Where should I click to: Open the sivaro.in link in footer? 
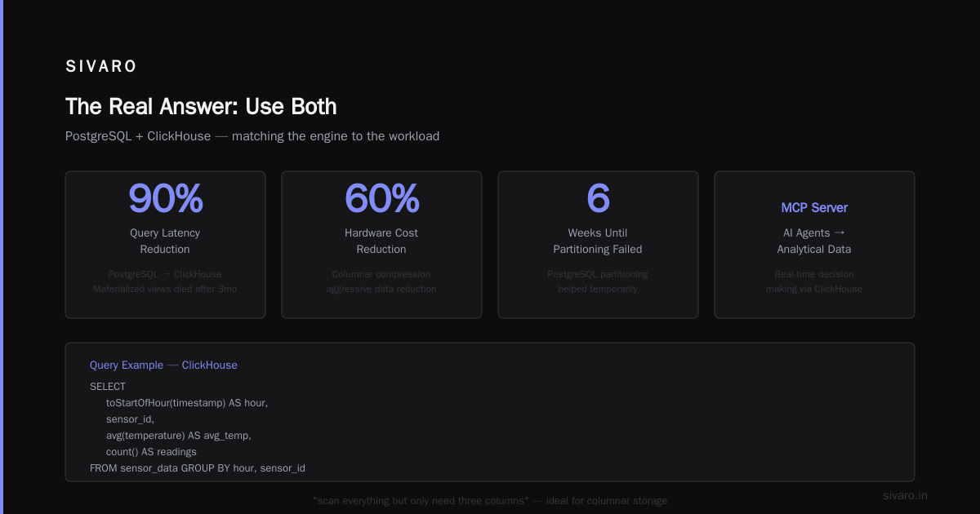[905, 495]
